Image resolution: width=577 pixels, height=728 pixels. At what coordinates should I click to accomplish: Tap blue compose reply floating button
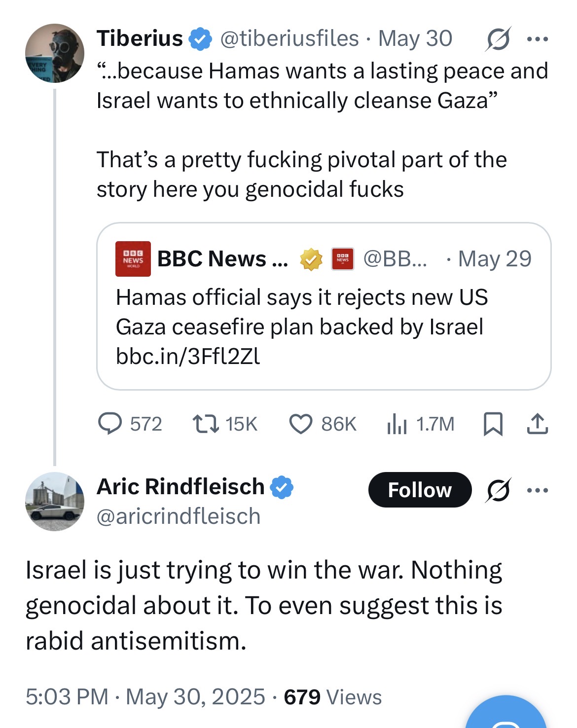point(506,713)
